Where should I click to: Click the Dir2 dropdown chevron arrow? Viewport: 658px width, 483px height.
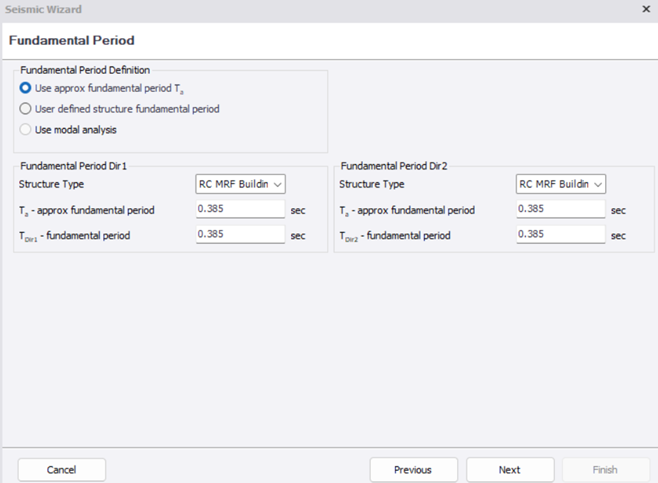[x=598, y=185]
